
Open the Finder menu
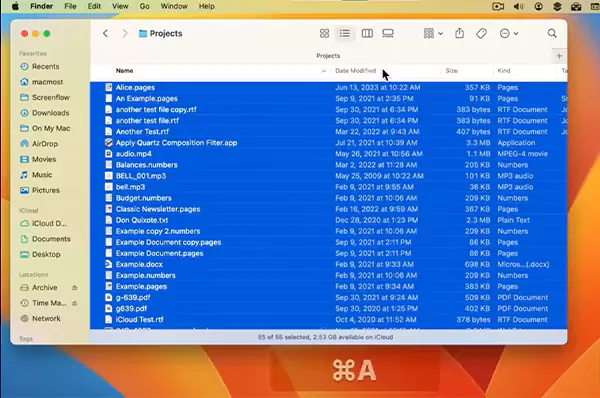point(41,7)
